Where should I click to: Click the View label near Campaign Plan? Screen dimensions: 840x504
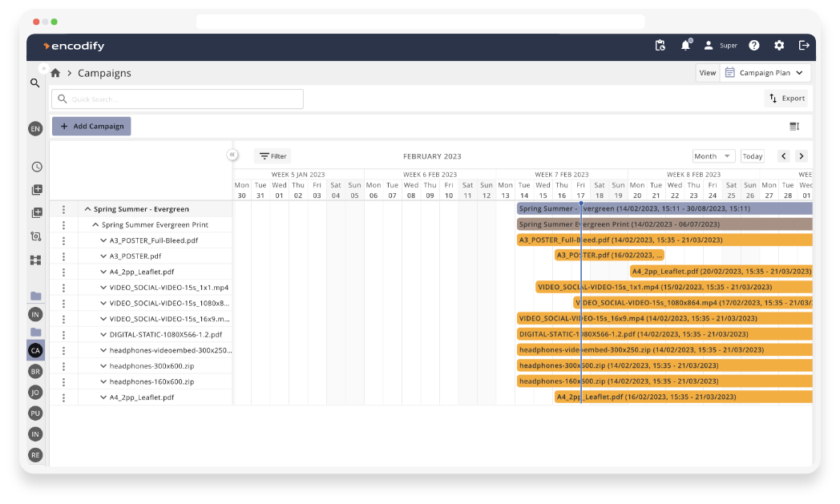pyautogui.click(x=707, y=72)
